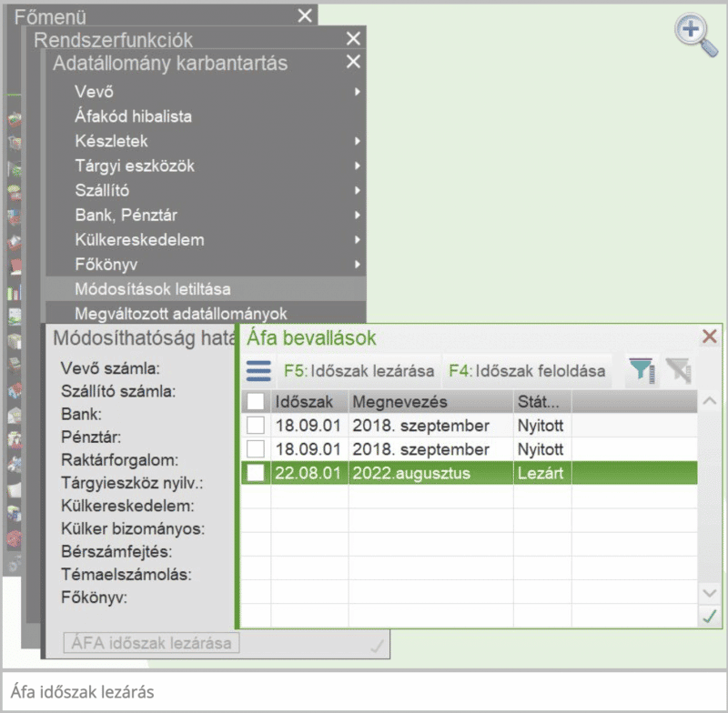The width and height of the screenshot is (728, 713).
Task: Click the Témaelszámolás: label
Action: pyautogui.click(x=126, y=575)
